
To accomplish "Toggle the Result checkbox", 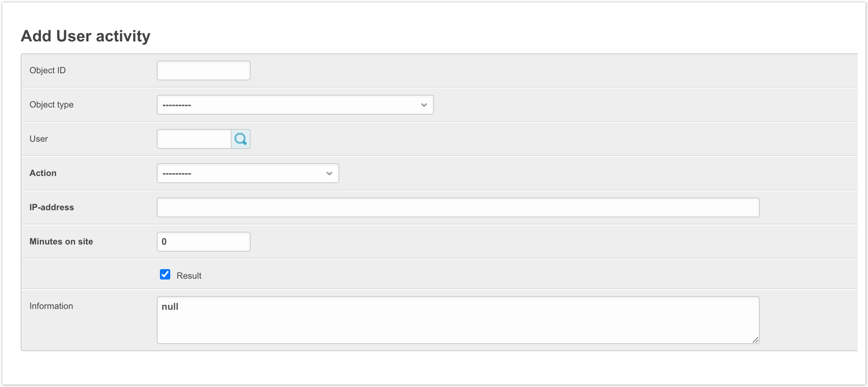I will (x=165, y=275).
